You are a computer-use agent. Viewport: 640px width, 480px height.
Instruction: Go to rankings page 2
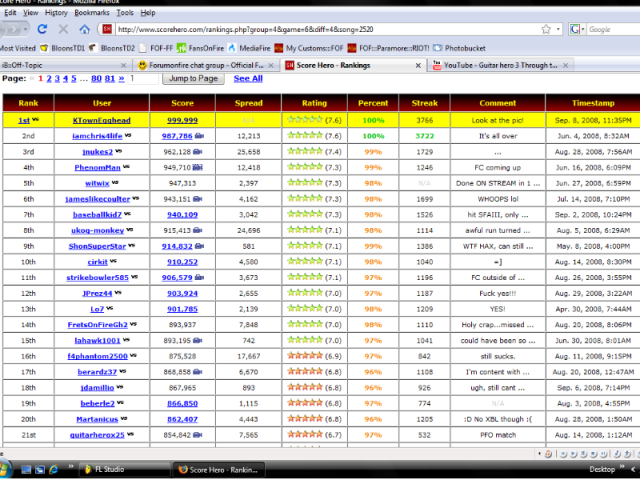pyautogui.click(x=49, y=78)
